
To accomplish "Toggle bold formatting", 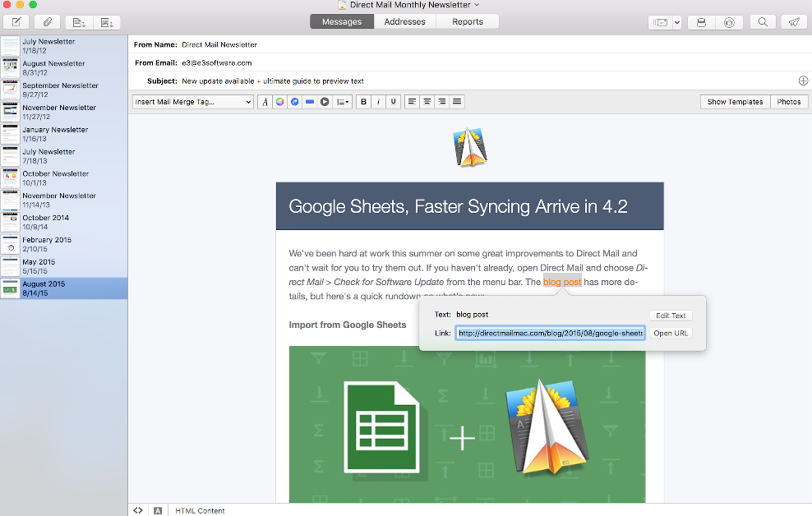I will pyautogui.click(x=363, y=102).
